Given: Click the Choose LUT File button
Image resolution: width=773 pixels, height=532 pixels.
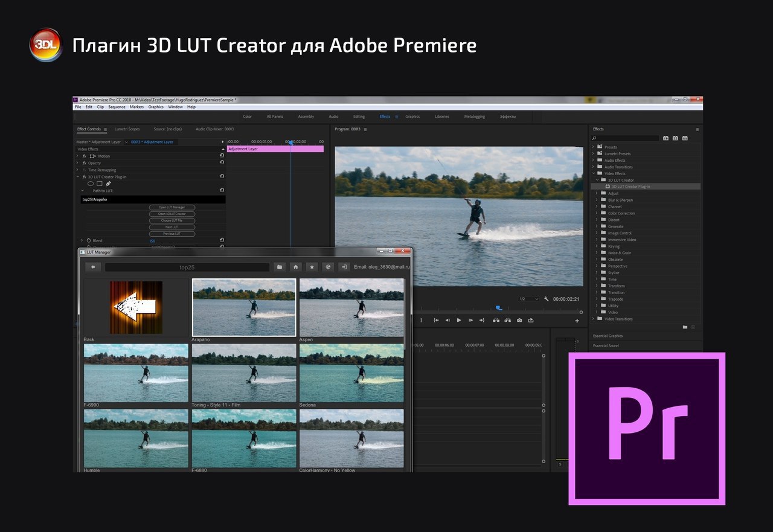Looking at the screenshot, I should (x=172, y=220).
